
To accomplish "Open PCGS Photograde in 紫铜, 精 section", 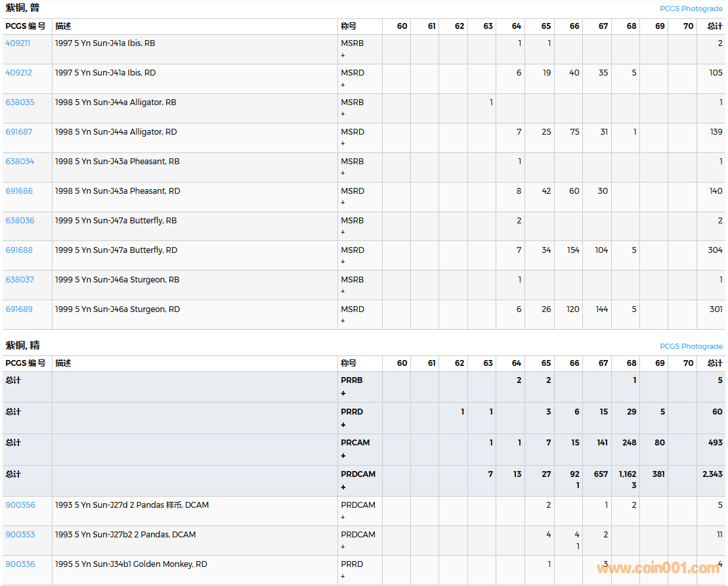I will (x=691, y=346).
